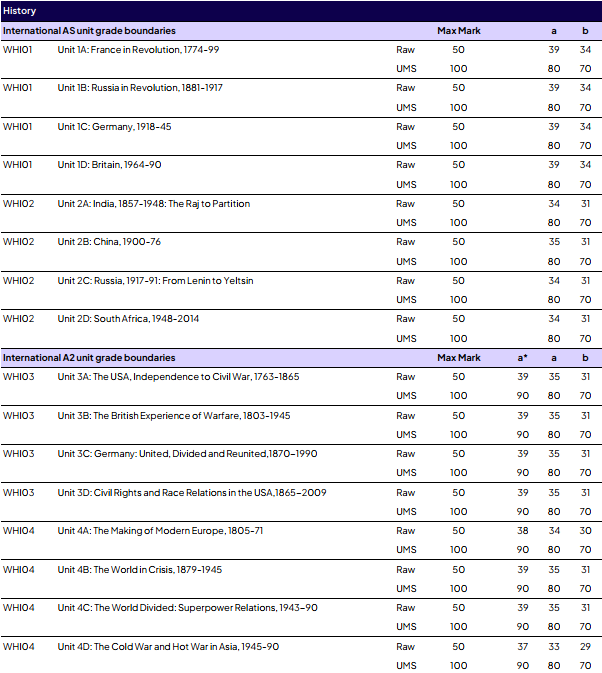The image size is (602, 673).
Task: Click Raw max mark 50 for Unit 4B
Action: coord(458,570)
